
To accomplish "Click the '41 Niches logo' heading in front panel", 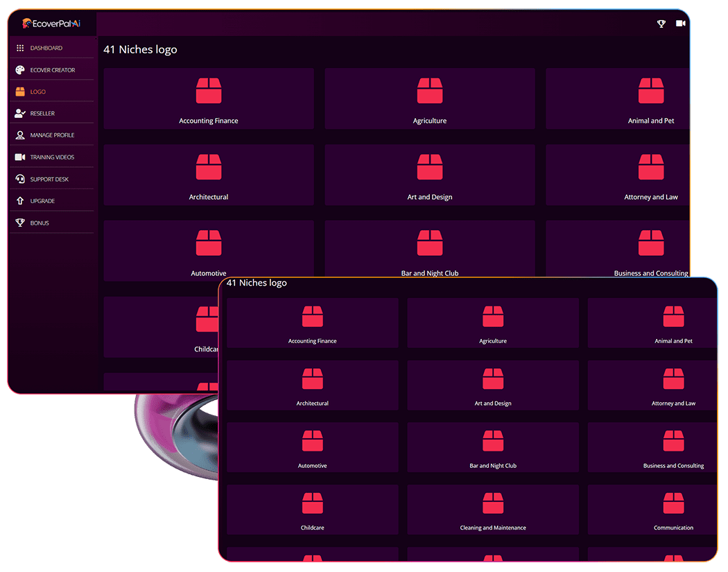I will point(257,283).
